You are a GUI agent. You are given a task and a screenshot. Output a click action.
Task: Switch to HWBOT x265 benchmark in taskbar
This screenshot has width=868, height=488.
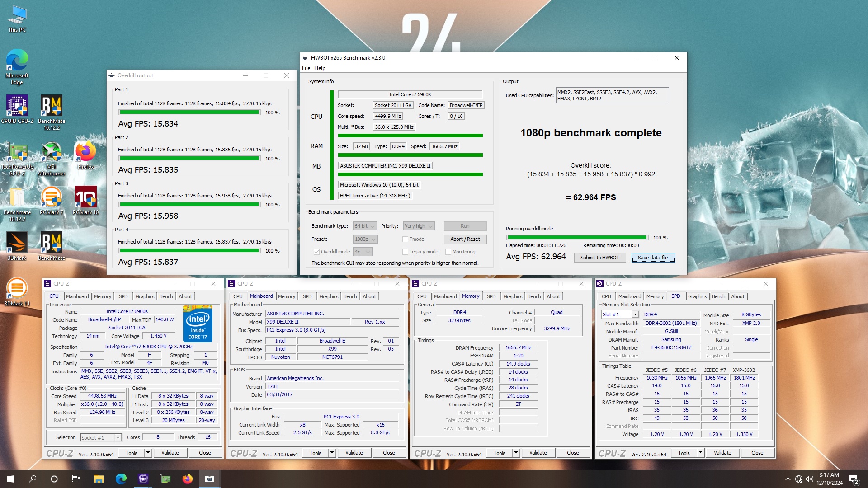pos(210,479)
